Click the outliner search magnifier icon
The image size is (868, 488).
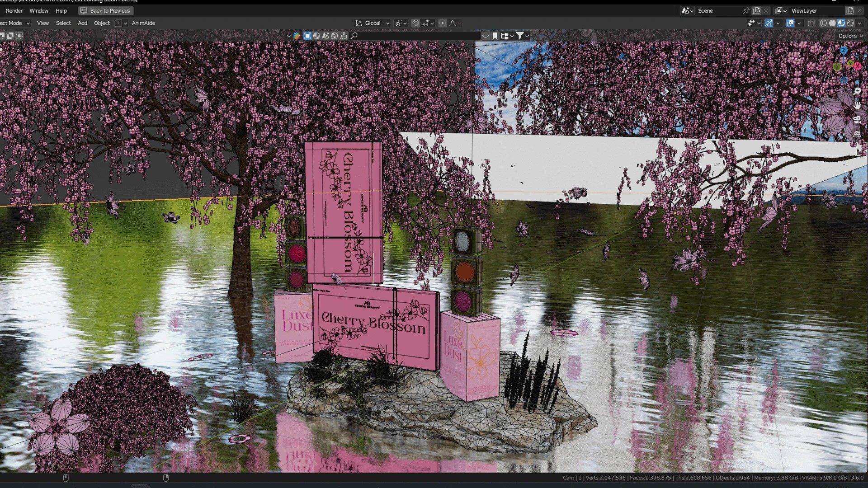tap(354, 36)
